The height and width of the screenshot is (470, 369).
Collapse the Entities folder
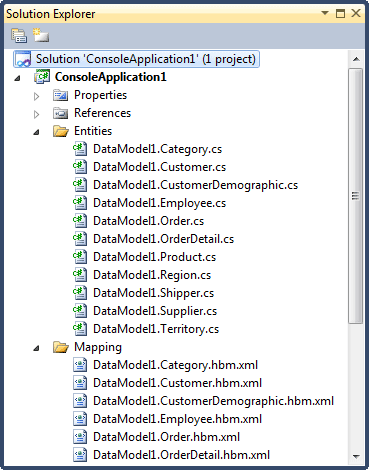[x=36, y=132]
